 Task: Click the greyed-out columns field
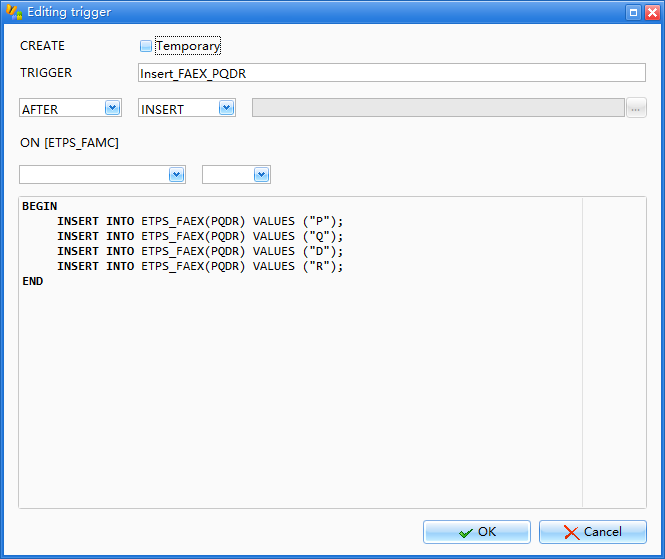[438, 108]
